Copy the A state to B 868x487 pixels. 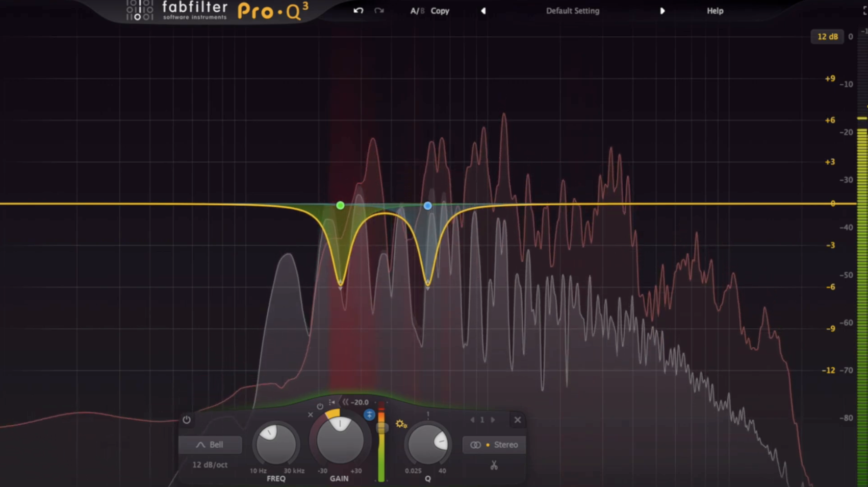pos(440,11)
